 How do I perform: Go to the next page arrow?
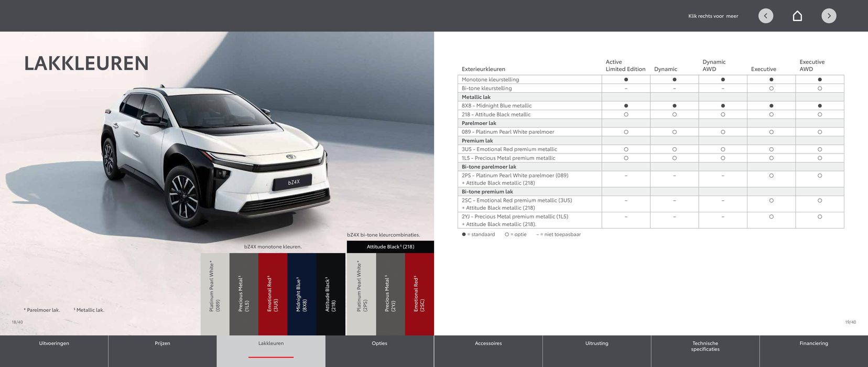829,16
